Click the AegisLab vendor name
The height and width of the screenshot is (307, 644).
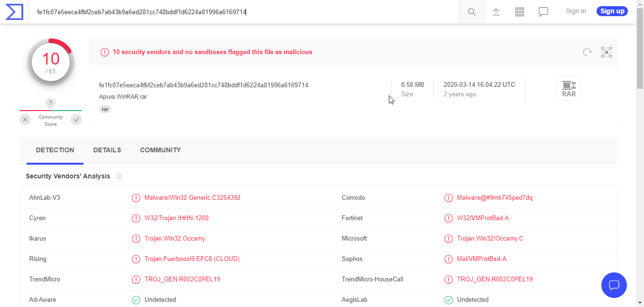355,300
